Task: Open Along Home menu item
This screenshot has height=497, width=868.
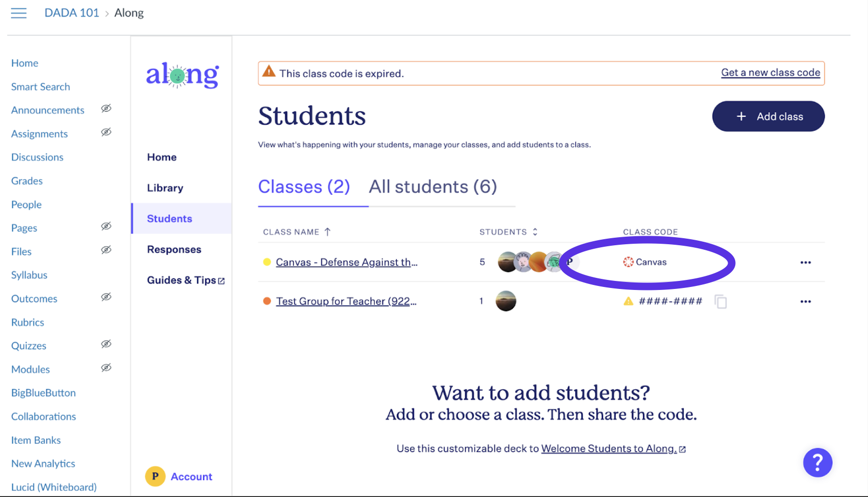Action: (x=162, y=157)
